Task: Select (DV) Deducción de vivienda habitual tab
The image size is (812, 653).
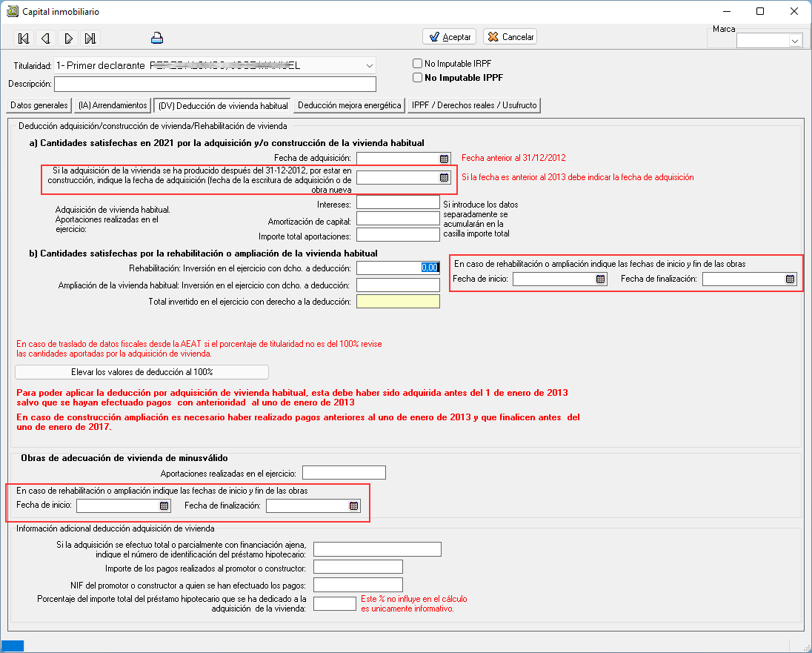Action: [223, 106]
